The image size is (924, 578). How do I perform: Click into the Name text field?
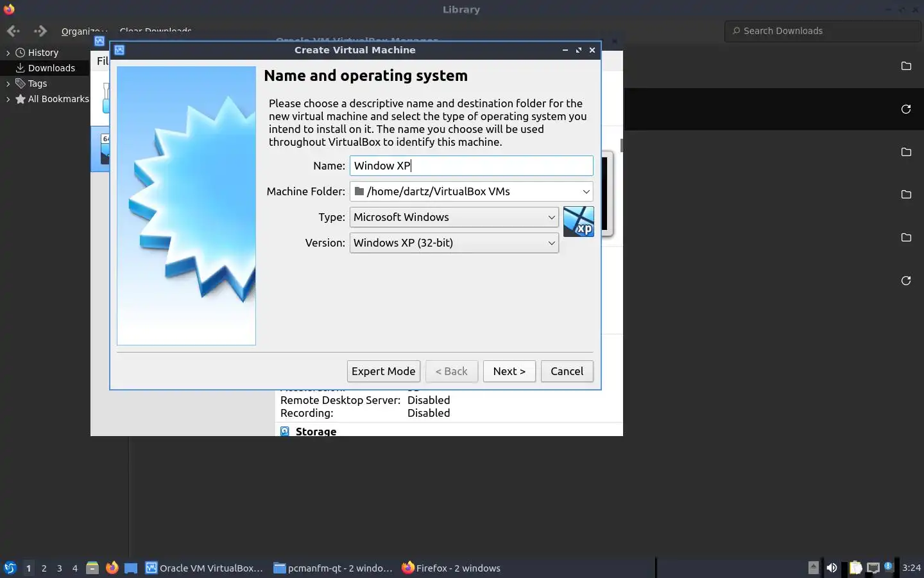coord(472,166)
